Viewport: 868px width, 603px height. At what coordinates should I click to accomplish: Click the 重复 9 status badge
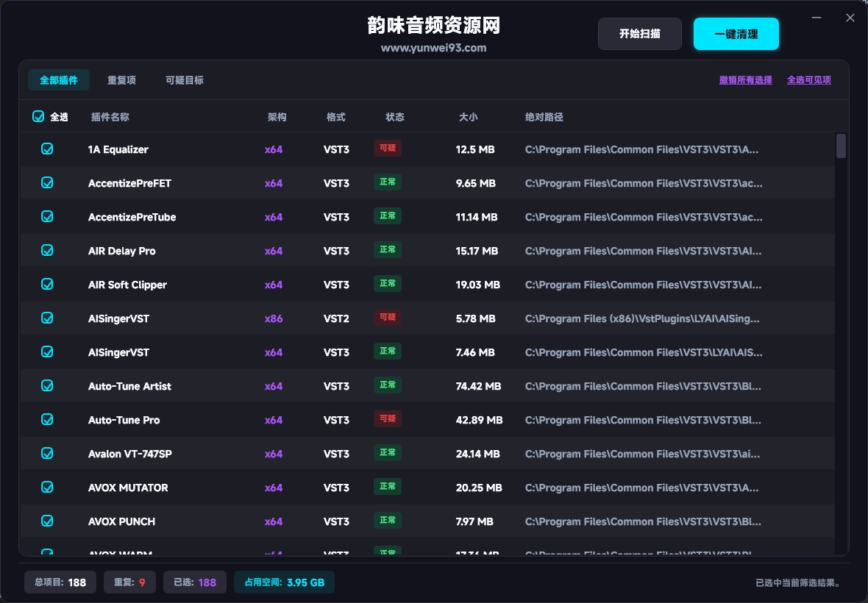click(x=129, y=582)
